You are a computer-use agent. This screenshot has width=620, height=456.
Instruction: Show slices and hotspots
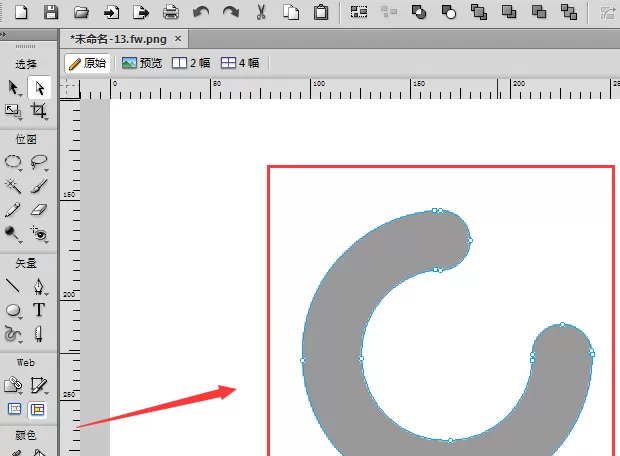tap(38, 410)
